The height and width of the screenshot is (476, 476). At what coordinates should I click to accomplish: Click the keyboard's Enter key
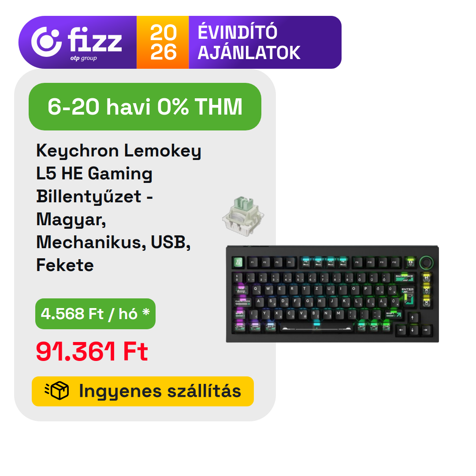[x=407, y=296]
